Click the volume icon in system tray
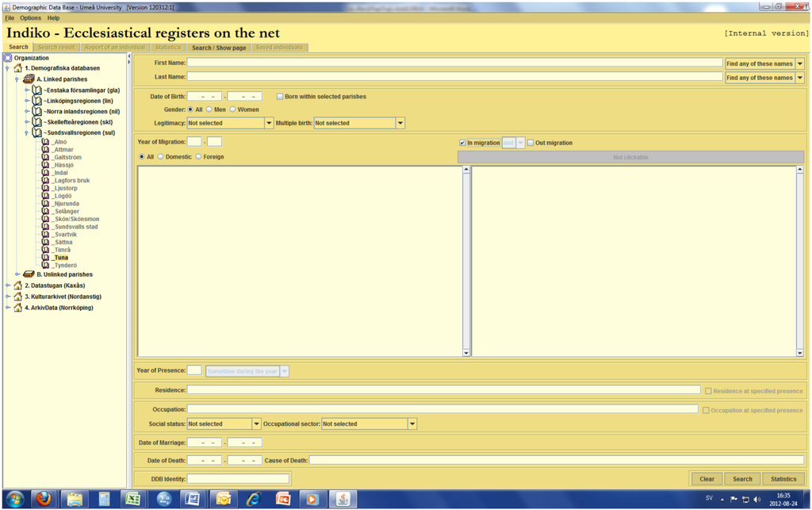The width and height of the screenshot is (812, 510). (757, 499)
